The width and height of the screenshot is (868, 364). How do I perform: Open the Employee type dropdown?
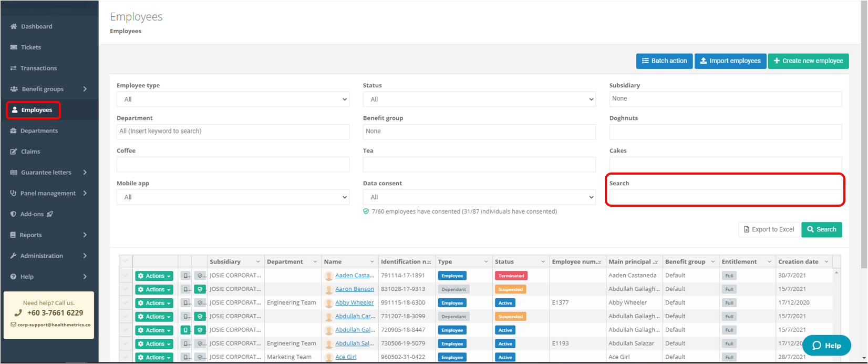(233, 99)
